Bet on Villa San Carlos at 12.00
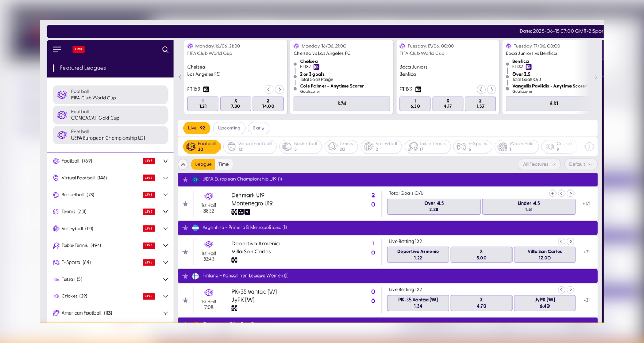The width and height of the screenshot is (644, 343). point(544,255)
